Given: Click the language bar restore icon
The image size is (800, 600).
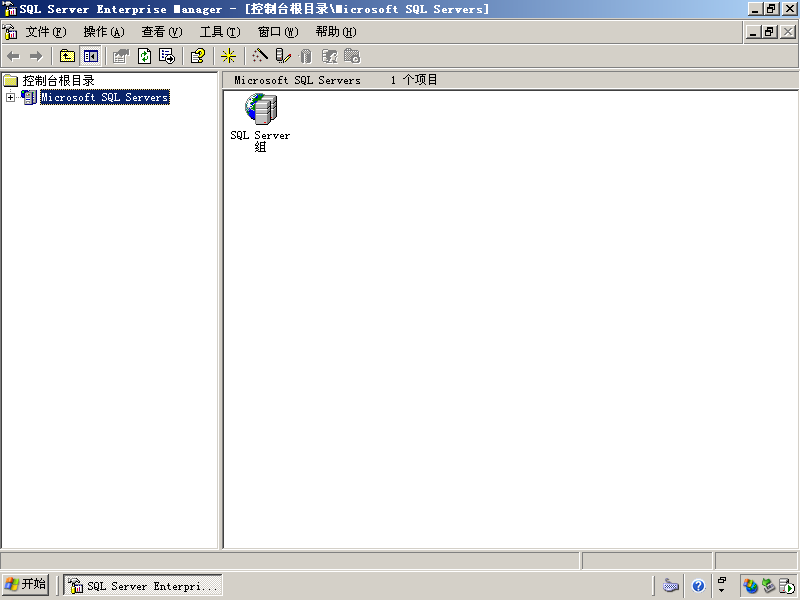Looking at the screenshot, I should (x=722, y=580).
